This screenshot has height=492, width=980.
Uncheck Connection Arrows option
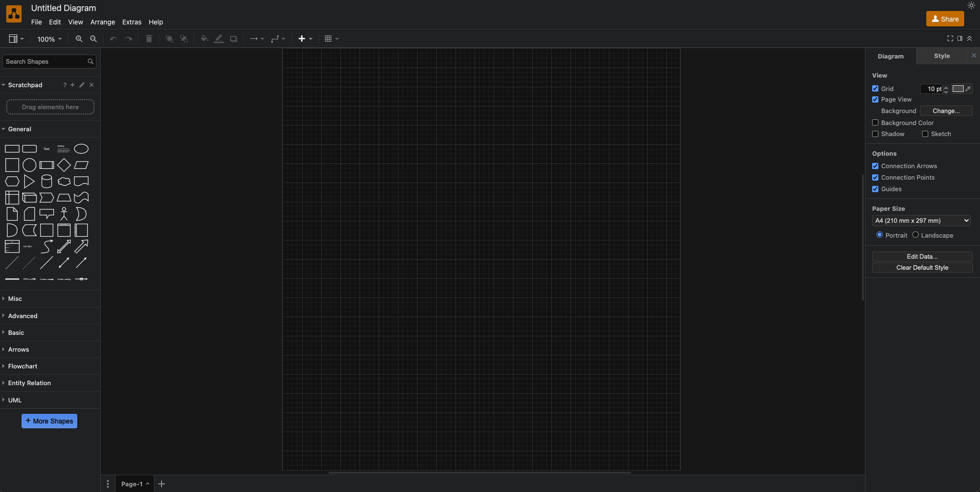875,166
